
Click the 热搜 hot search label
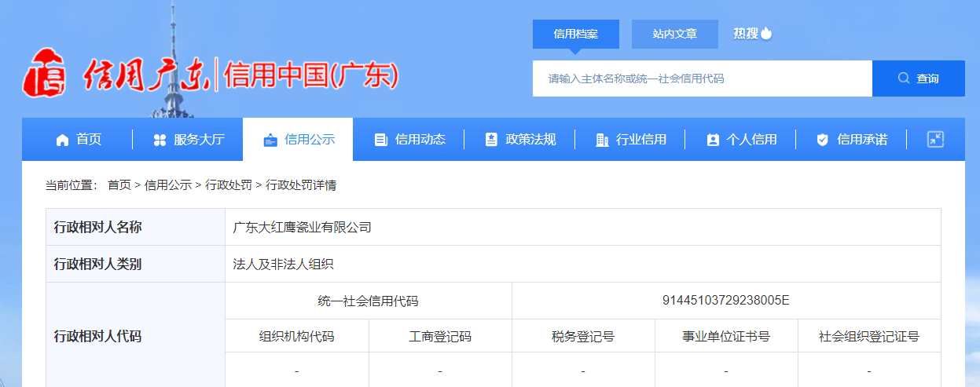[x=746, y=33]
